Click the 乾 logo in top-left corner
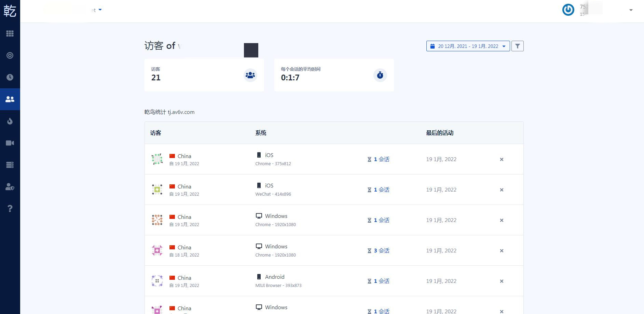 point(10,11)
